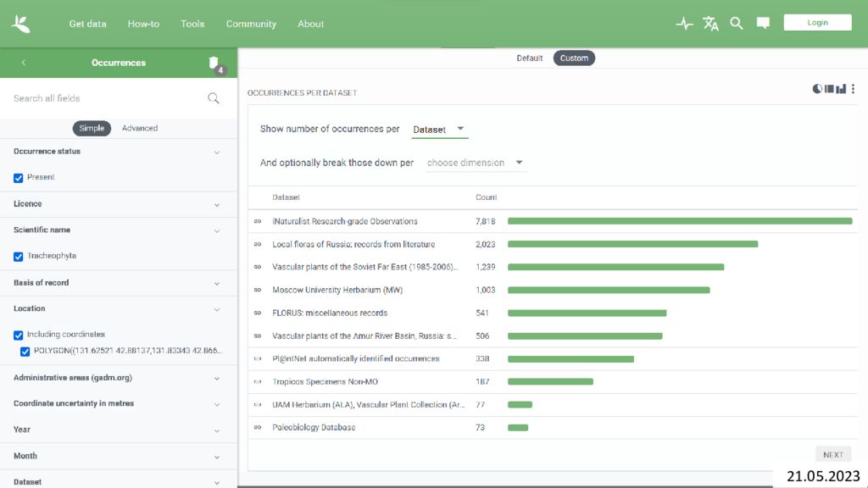Open Local floras of Russia dataset
868x488 pixels.
click(x=353, y=244)
